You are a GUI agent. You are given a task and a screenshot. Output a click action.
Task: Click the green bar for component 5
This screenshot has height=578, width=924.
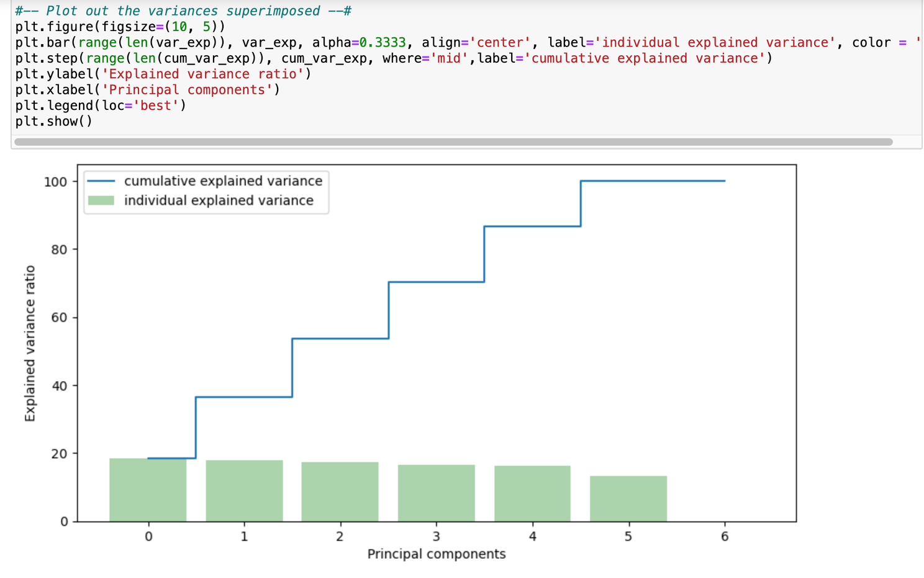628,499
